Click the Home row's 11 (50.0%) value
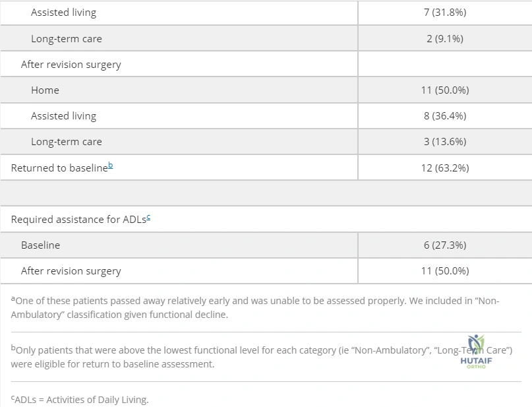Screen dimensions: 532x407 (x=445, y=90)
